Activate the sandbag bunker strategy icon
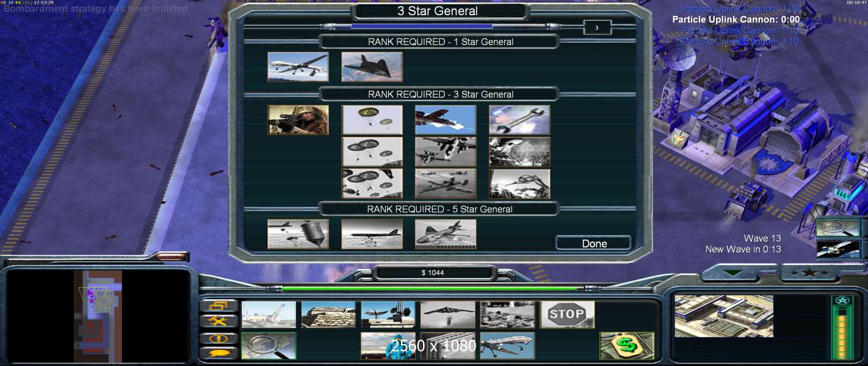 click(x=328, y=315)
